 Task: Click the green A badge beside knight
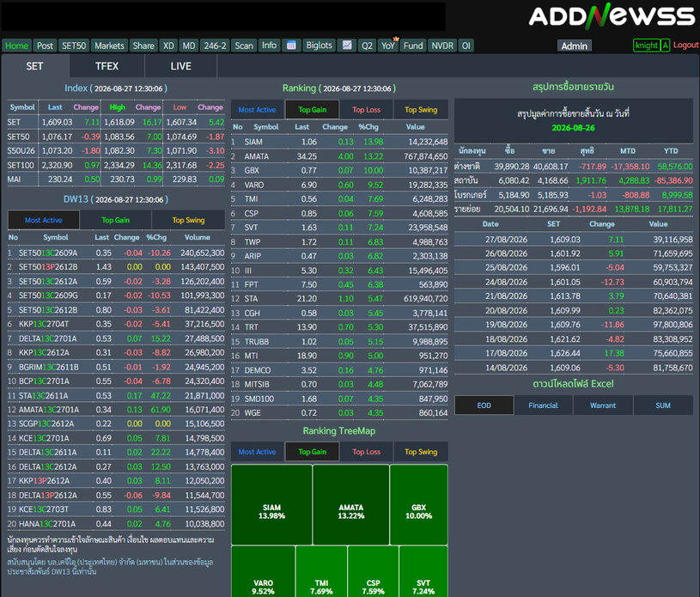click(x=665, y=46)
